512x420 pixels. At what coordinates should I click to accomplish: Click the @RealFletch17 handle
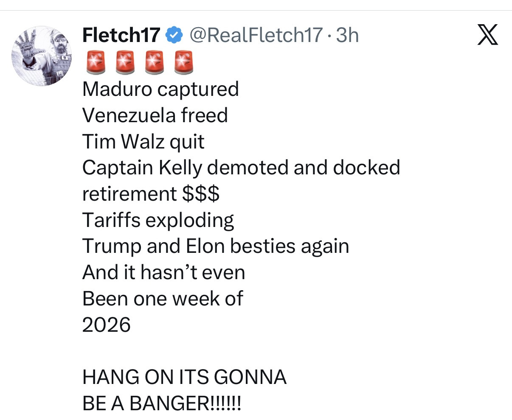click(256, 35)
